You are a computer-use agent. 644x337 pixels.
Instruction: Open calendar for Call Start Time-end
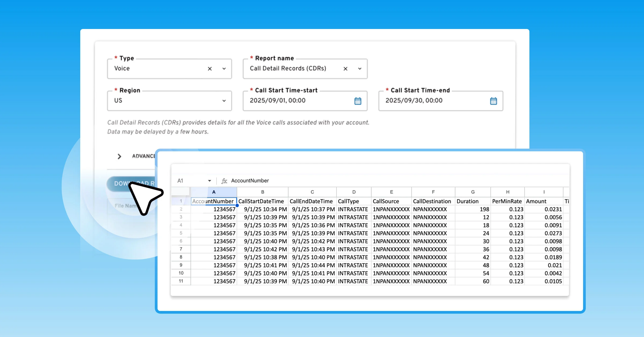[x=493, y=101]
